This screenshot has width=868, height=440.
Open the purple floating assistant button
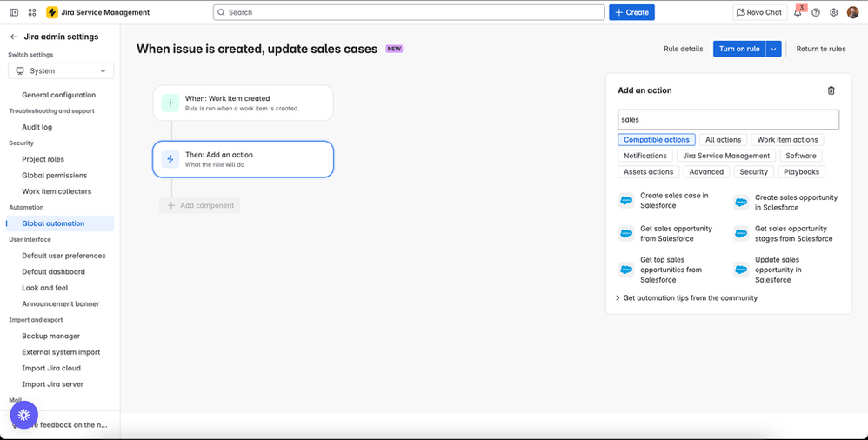23,415
